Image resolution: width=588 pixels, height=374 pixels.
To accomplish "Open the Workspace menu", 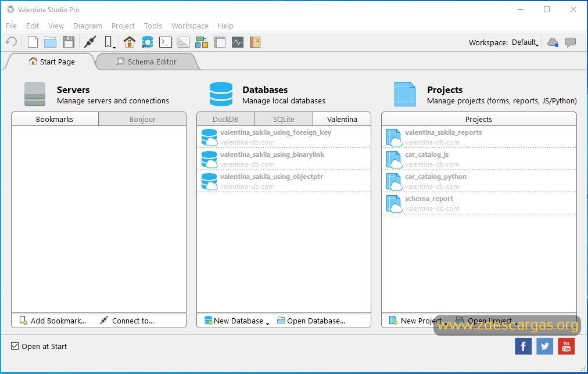I will (190, 26).
